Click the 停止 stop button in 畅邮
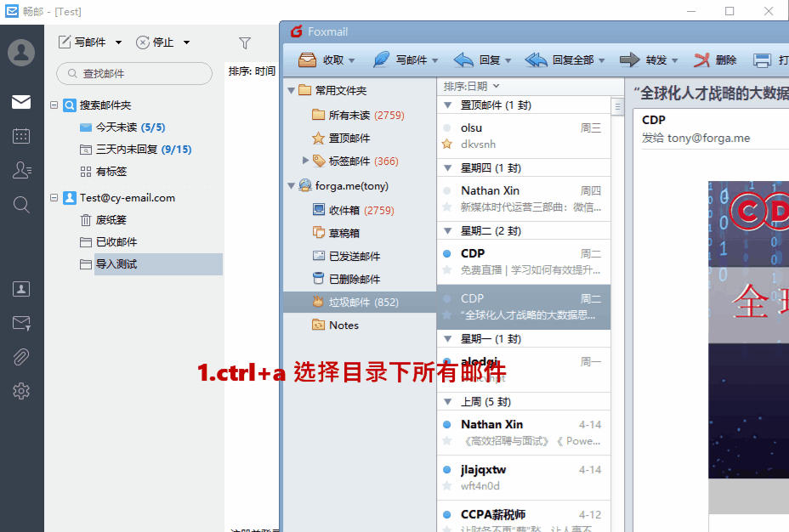Viewport: 789px width, 532px height. pos(155,42)
